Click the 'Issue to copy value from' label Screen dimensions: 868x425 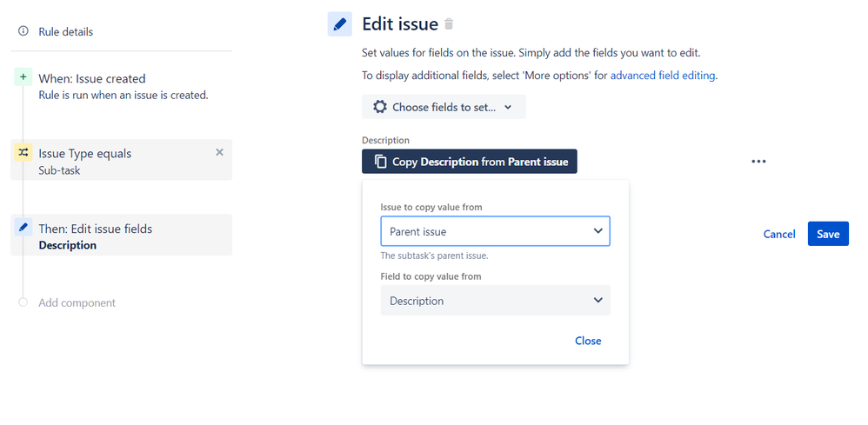[431, 207]
